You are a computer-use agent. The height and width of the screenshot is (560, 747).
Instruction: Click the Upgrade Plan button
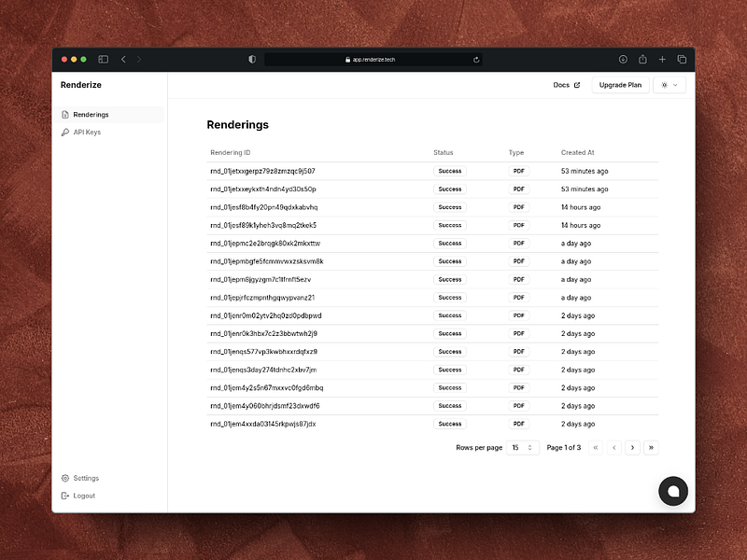pos(620,85)
